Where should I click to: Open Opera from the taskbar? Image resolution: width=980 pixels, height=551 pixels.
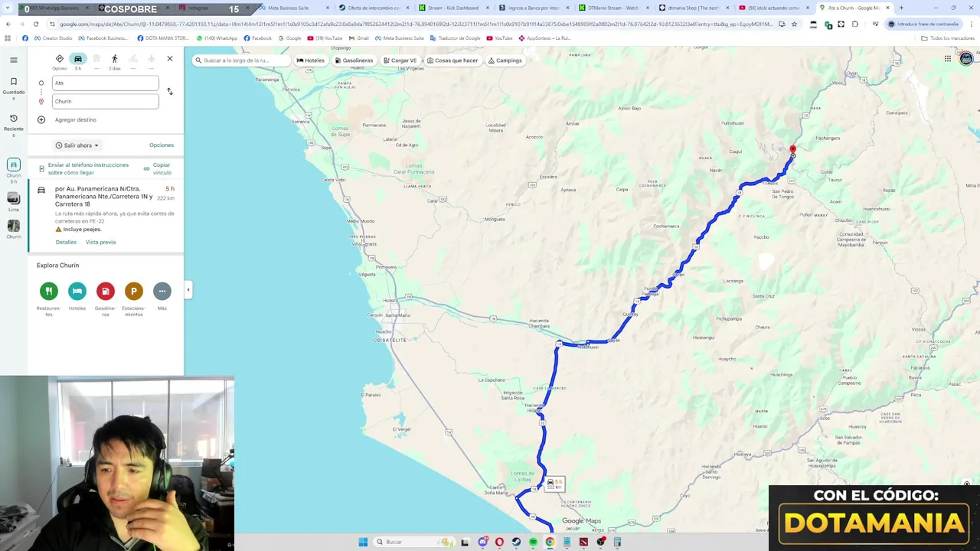point(499,542)
